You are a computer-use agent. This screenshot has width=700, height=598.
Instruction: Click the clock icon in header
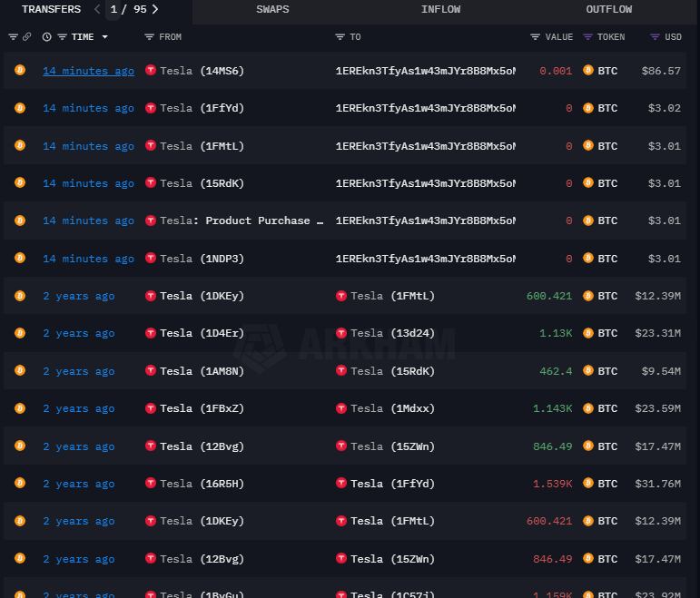point(46,37)
